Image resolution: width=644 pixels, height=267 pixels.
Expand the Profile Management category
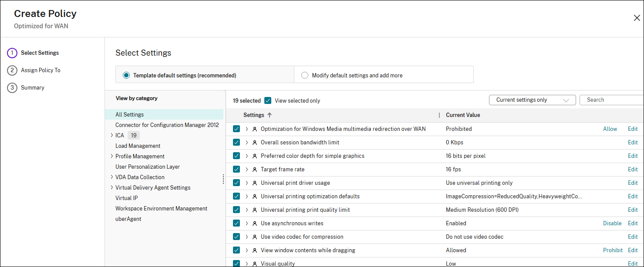112,157
